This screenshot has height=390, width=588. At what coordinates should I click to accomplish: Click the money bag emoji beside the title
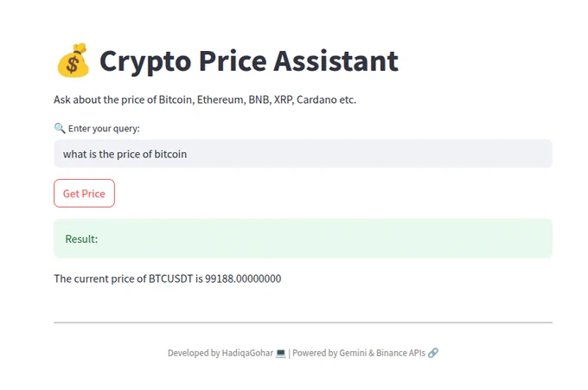tap(73, 60)
